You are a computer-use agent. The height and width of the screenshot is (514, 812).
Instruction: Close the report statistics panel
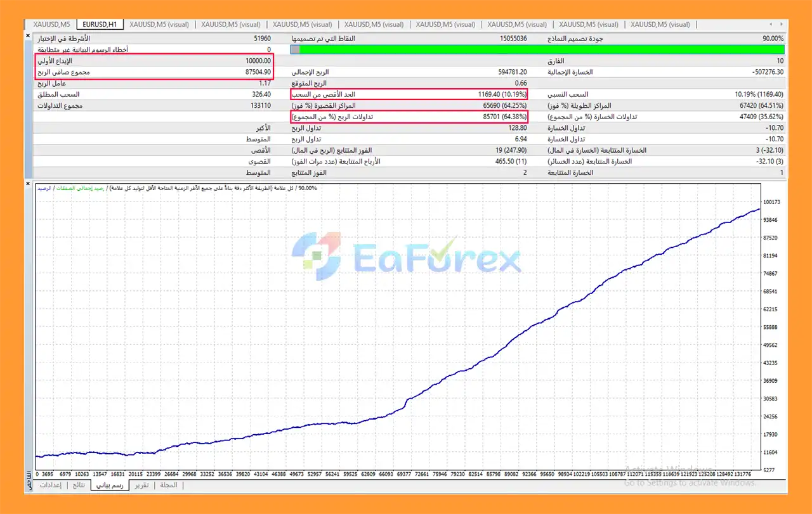click(x=28, y=35)
